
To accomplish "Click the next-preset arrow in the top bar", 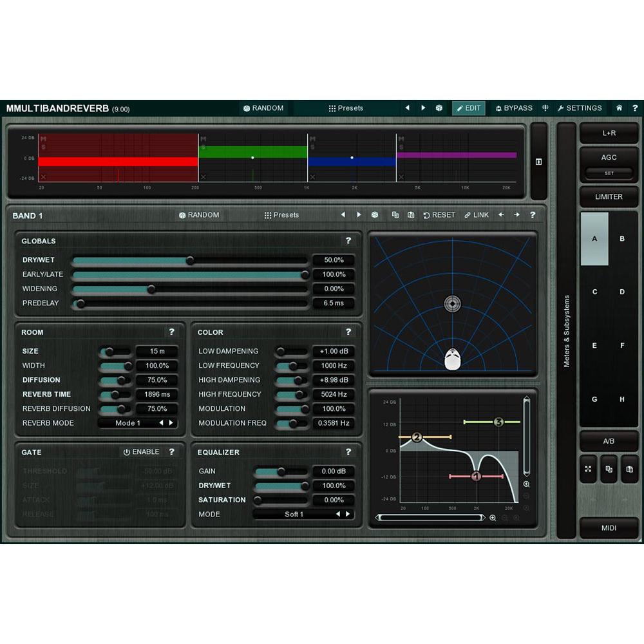I will coord(422,108).
